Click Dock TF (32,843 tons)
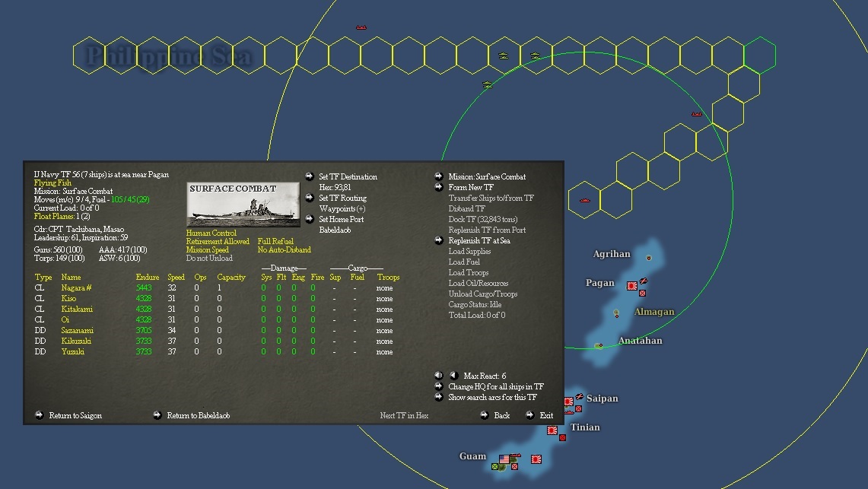This screenshot has width=868, height=489. click(483, 219)
